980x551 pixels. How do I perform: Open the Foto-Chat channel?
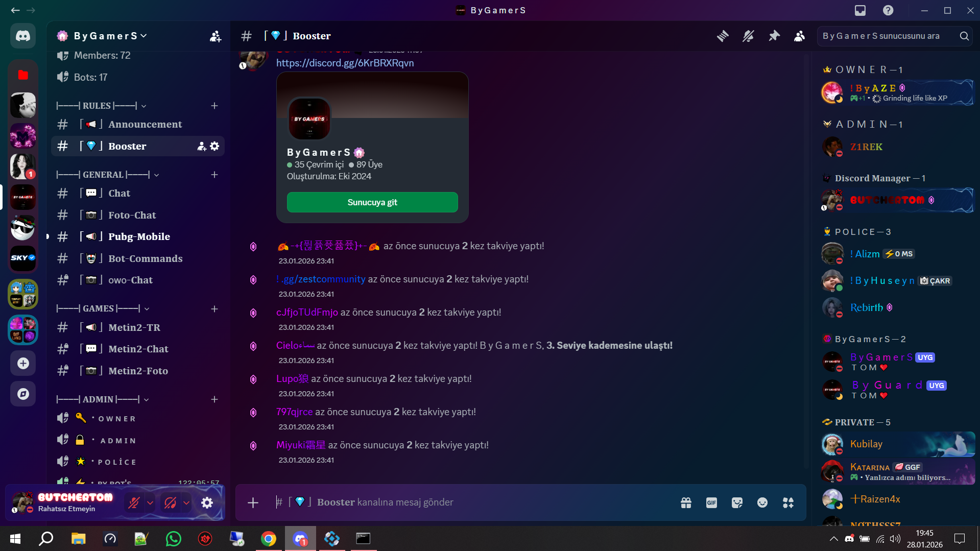pos(138,215)
